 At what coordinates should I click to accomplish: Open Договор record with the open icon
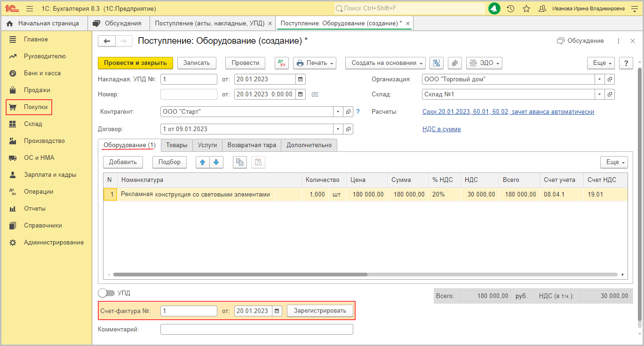(x=349, y=129)
